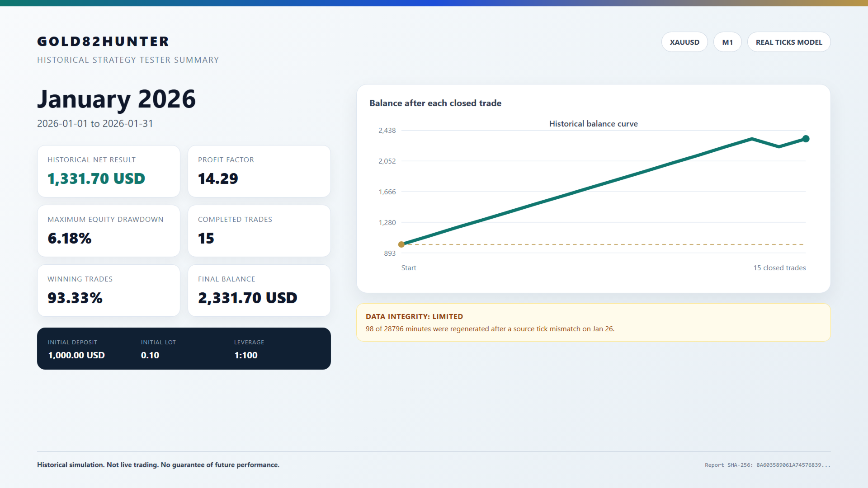This screenshot has width=868, height=488.
Task: Click the green end point on balance curve
Action: coord(806,139)
